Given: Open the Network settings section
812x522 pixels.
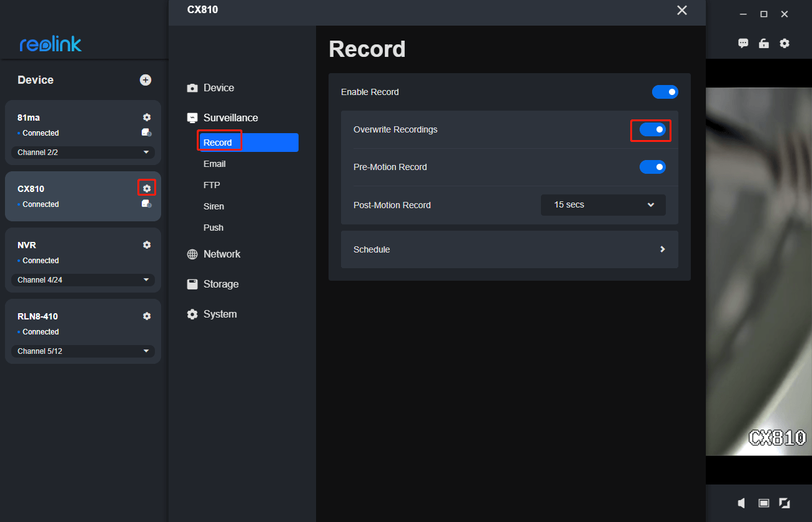Looking at the screenshot, I should [x=214, y=254].
